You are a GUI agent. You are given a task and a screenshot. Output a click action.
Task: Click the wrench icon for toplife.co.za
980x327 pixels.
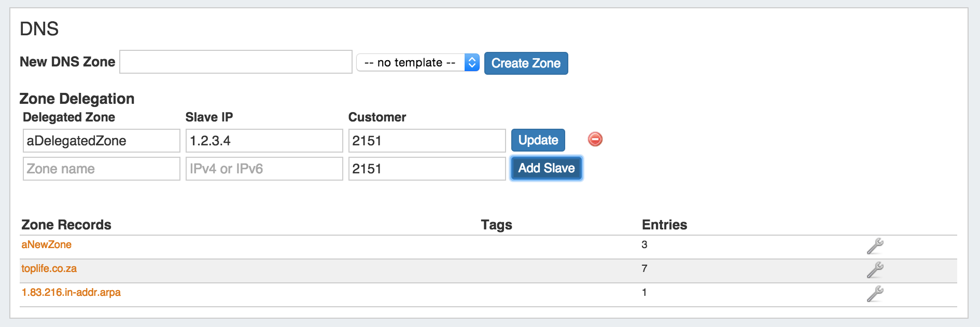point(875,270)
